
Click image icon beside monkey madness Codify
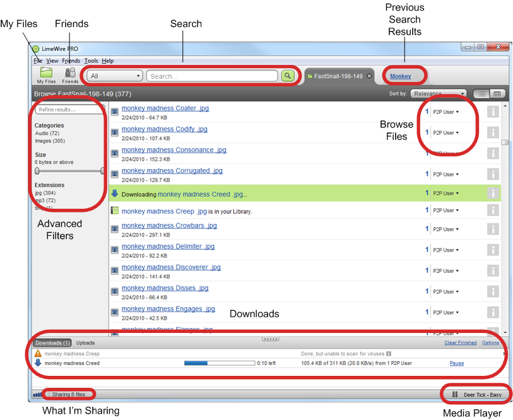[x=114, y=132]
